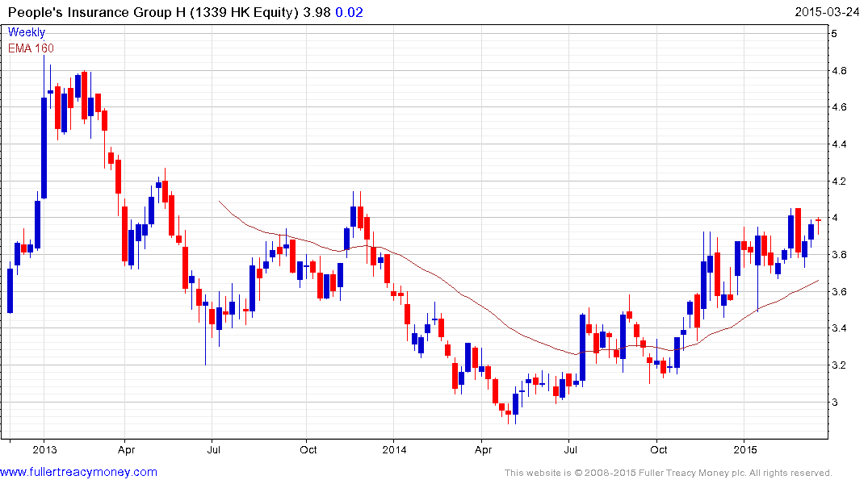Click the y-axis label 4.4
Image resolution: width=868 pixels, height=484 pixels.
pyautogui.click(x=839, y=144)
